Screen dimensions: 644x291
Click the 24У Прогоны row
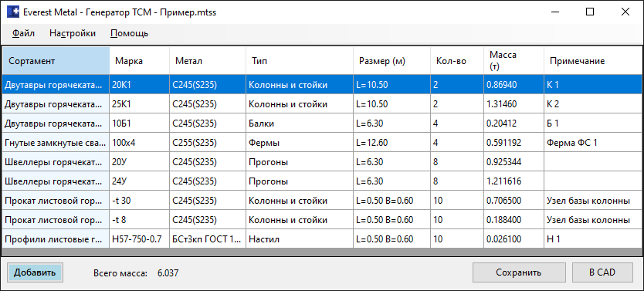(x=321, y=181)
